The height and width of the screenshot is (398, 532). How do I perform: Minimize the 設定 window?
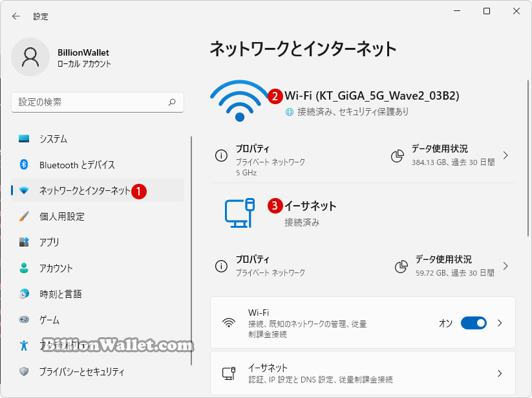point(457,11)
